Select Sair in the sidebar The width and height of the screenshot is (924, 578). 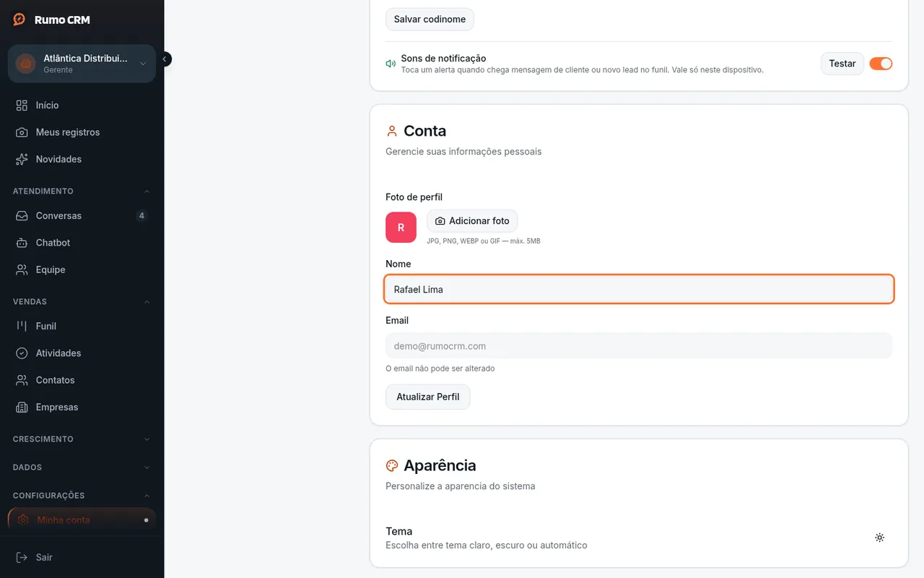click(x=82, y=557)
